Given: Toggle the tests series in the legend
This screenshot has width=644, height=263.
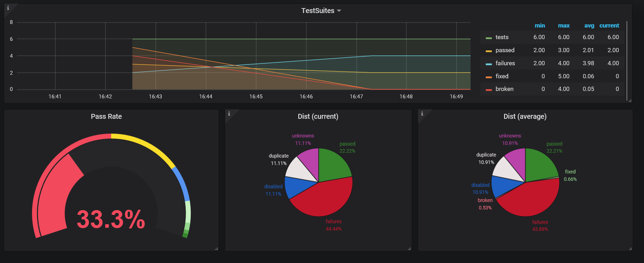Looking at the screenshot, I should pos(502,37).
